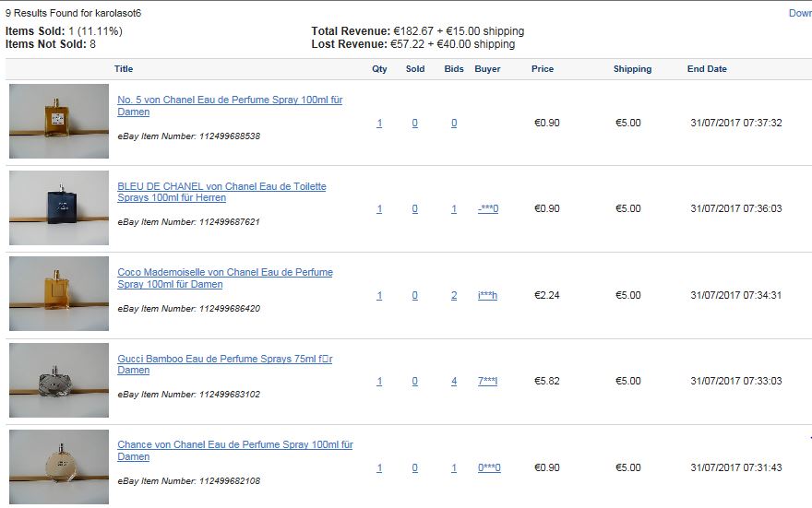812x508 pixels.
Task: Click Sold 0 link in No. 5 Chanel row
Action: coord(415,124)
